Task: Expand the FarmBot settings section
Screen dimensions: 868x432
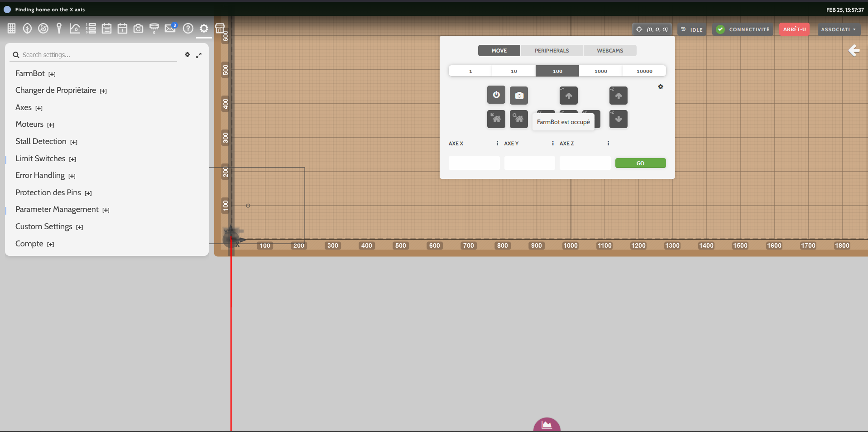Action: [35, 73]
